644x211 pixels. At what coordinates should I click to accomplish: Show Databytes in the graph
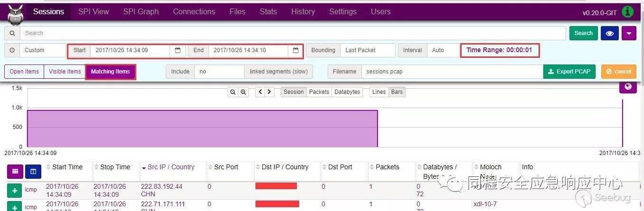[x=347, y=92]
